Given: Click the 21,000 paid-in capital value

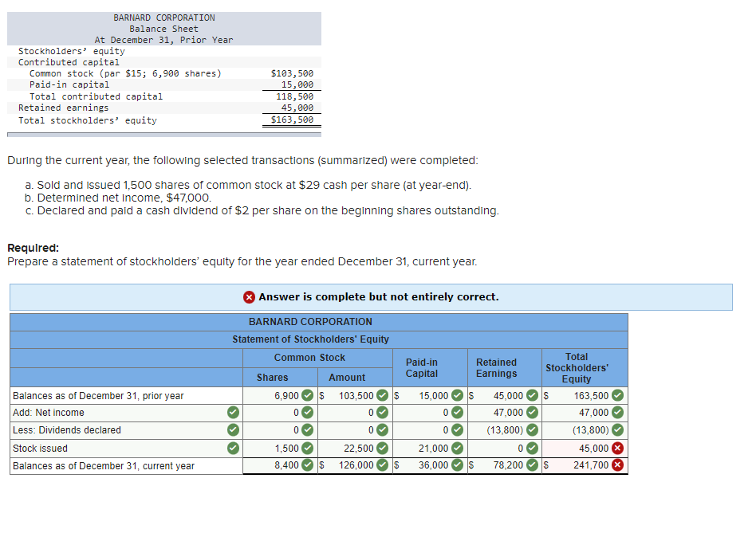Looking at the screenshot, I should coord(433,449).
